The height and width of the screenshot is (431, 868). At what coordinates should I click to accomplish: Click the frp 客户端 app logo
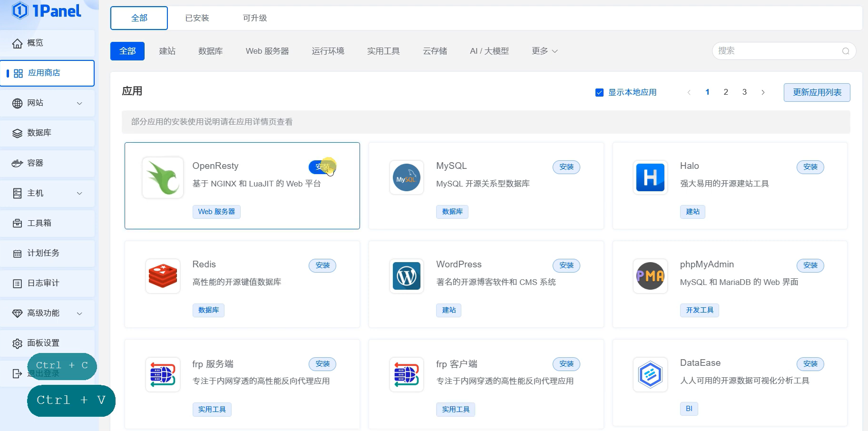tap(407, 374)
